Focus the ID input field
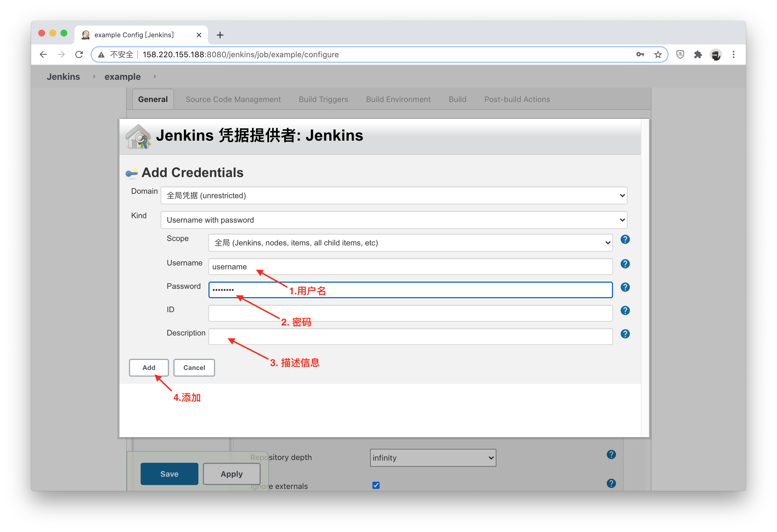Viewport: 777px width, 532px height. click(x=410, y=313)
